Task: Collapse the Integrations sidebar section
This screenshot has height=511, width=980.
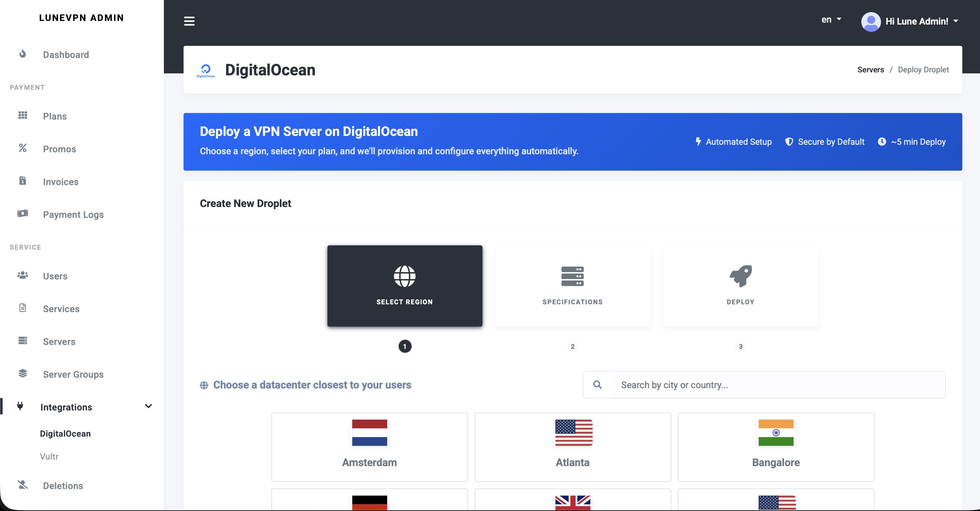Action: pyautogui.click(x=148, y=407)
